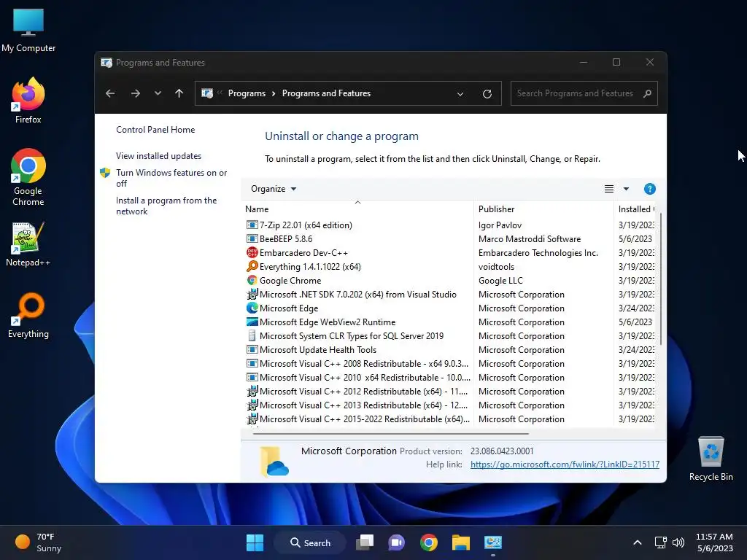This screenshot has width=747, height=560.
Task: Open File Explorer from the taskbar
Action: point(461,542)
